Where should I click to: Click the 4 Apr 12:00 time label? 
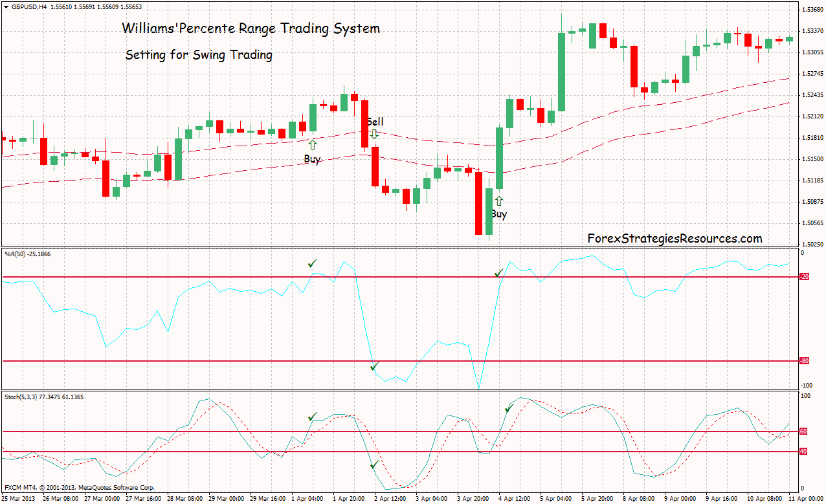coord(515,499)
